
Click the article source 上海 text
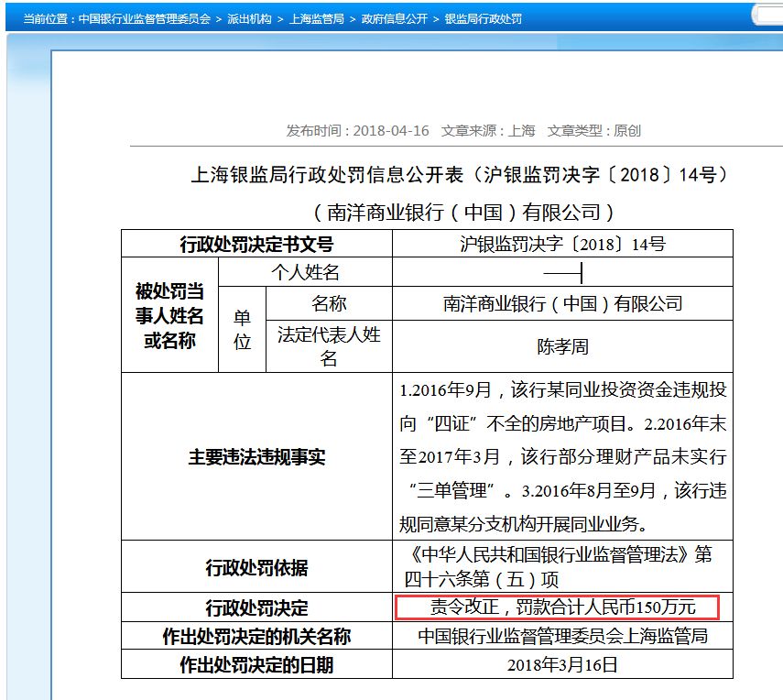[x=521, y=131]
